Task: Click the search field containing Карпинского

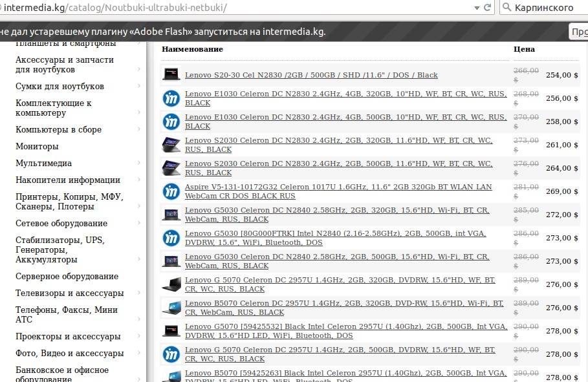Action: click(544, 8)
